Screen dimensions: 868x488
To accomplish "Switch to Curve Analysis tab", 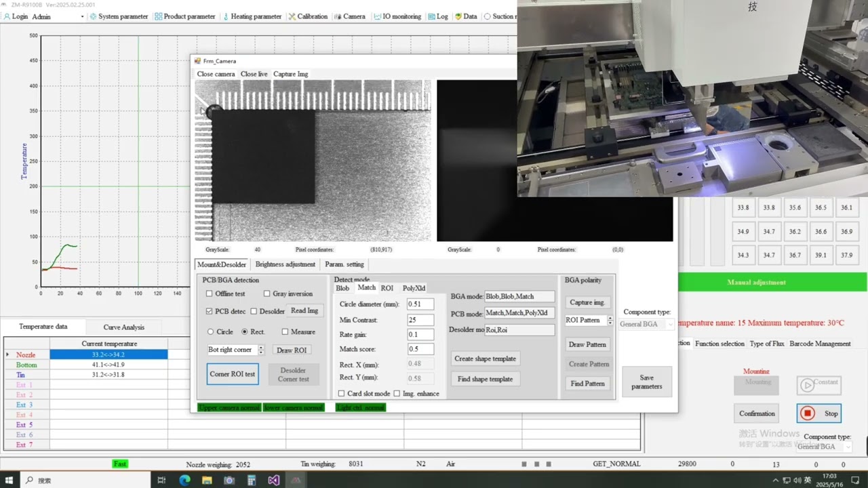I will pos(123,327).
